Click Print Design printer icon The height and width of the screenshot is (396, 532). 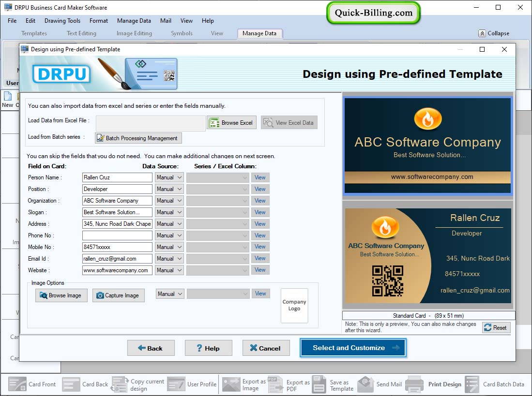(x=414, y=384)
